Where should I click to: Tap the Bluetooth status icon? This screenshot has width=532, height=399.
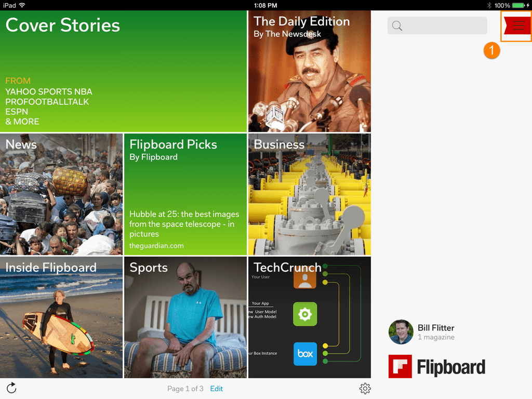click(489, 5)
